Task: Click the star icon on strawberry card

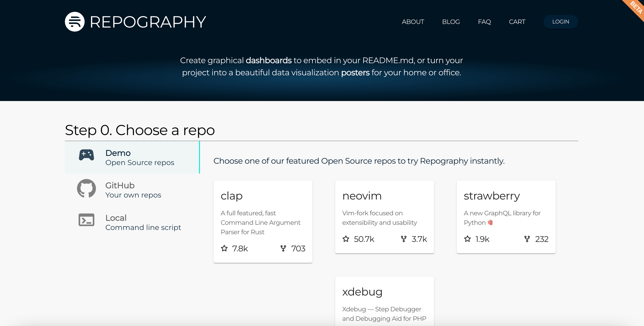Action: click(467, 239)
